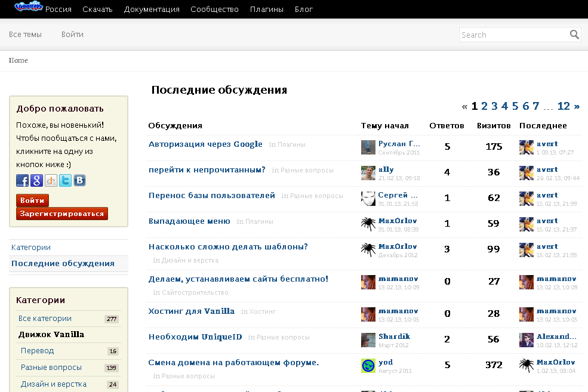Click the Vanilla logo in top bar
The width and height of the screenshot is (588, 392).
(x=28, y=7)
